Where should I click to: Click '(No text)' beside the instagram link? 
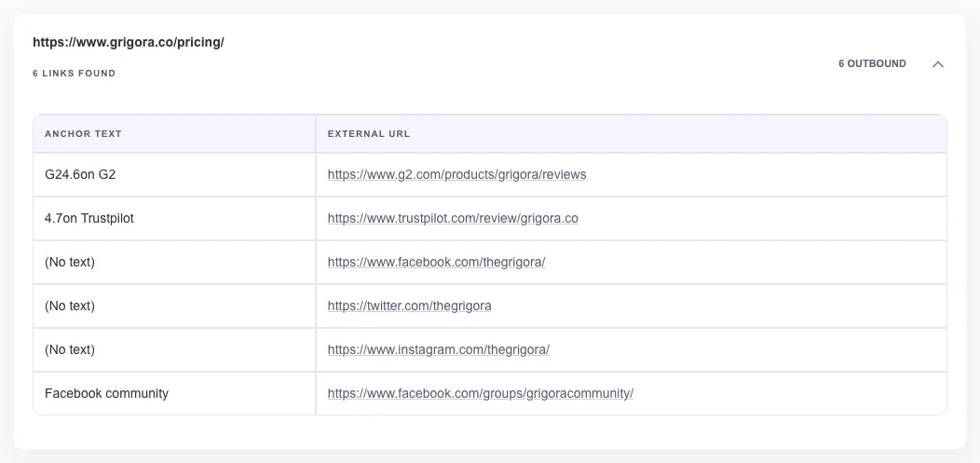(x=70, y=349)
